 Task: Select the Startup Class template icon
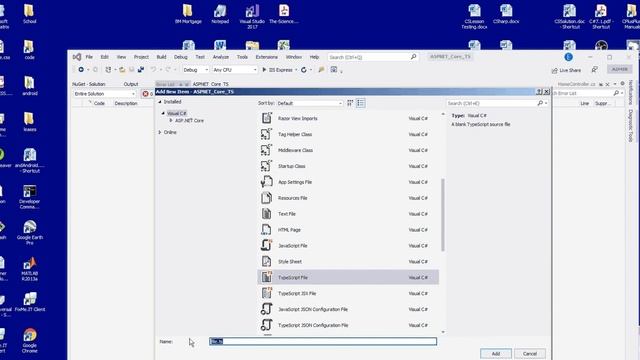coord(267,166)
